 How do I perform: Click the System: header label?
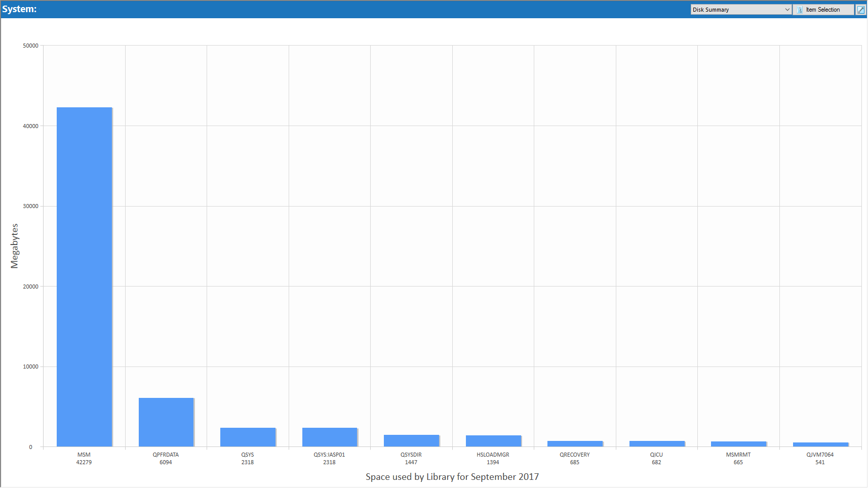click(20, 9)
